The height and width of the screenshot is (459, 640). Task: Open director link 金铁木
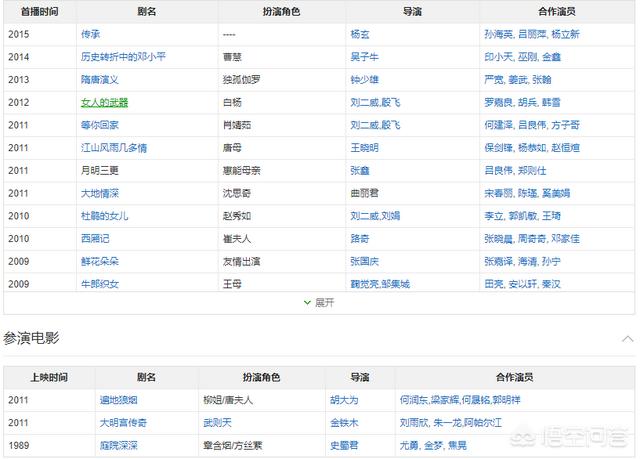pos(344,423)
